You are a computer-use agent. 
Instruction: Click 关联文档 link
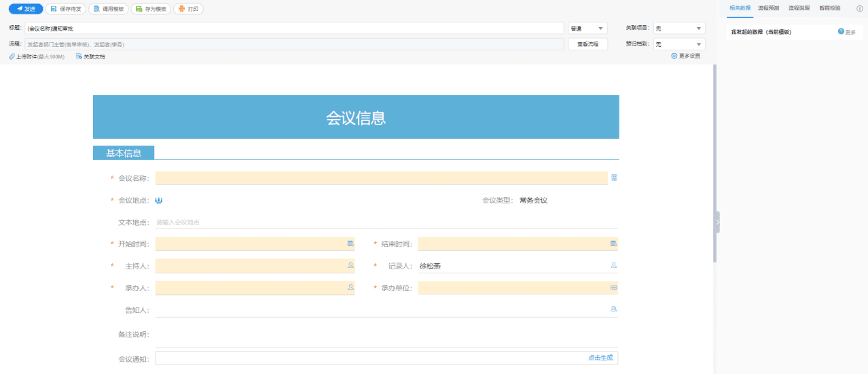90,56
